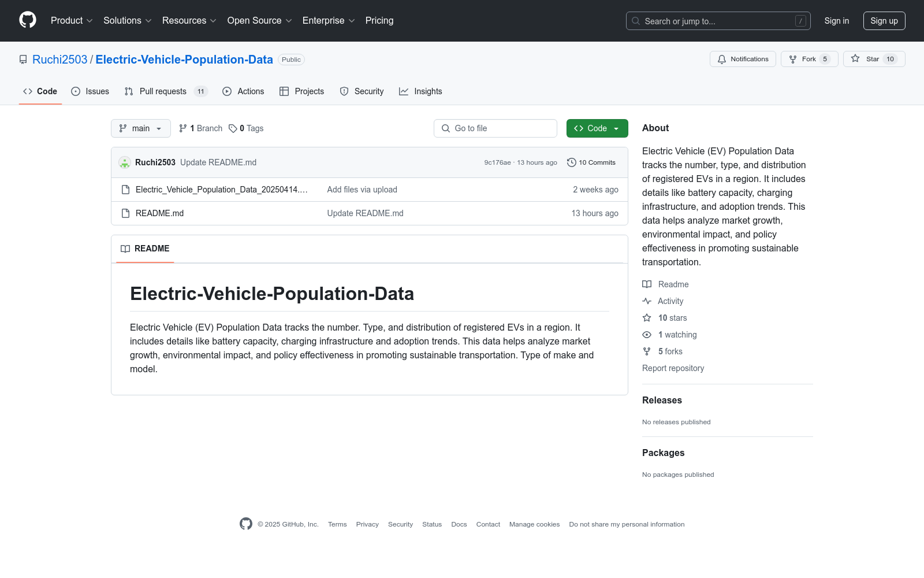
Task: Open the Insights tab
Action: pos(420,91)
